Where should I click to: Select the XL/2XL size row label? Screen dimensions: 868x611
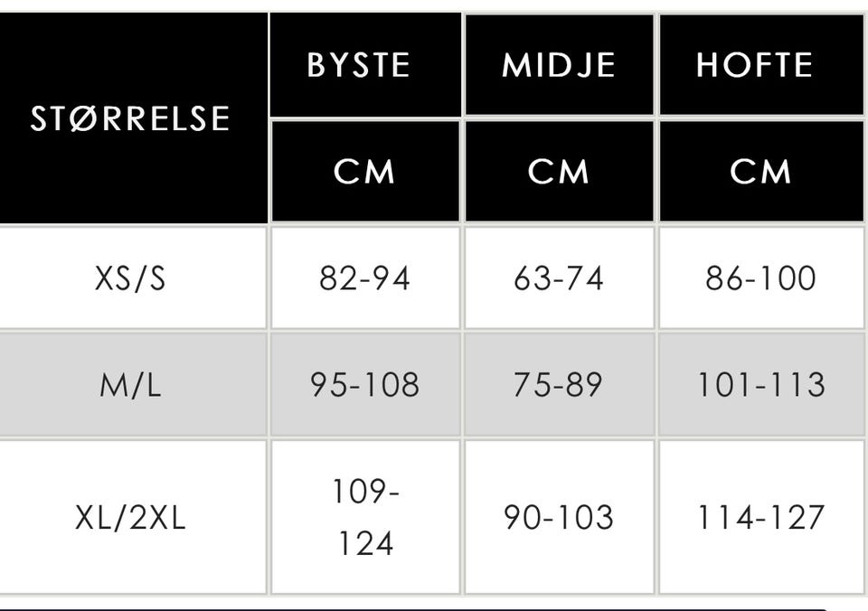tap(132, 518)
